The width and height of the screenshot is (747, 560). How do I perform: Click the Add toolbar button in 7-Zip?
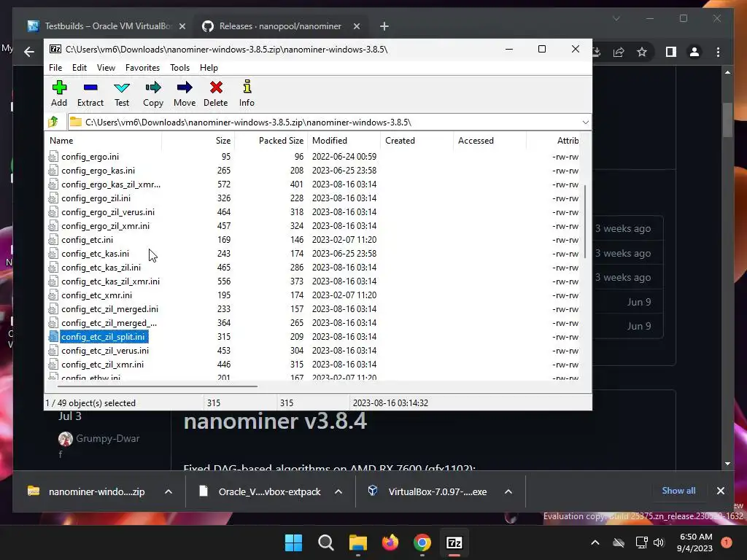[x=59, y=93]
